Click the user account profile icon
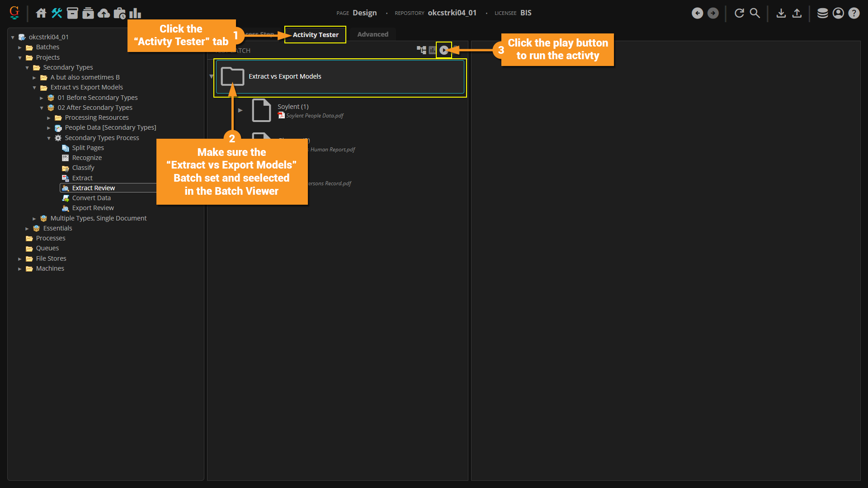 click(838, 13)
